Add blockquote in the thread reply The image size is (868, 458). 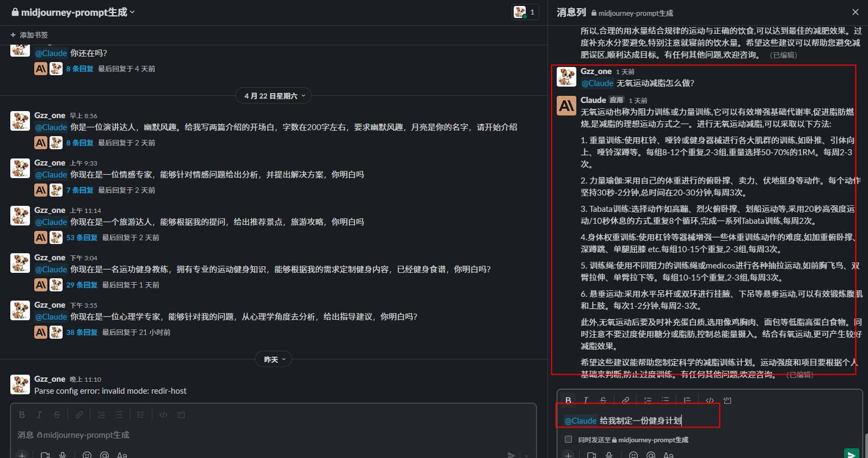coord(687,400)
